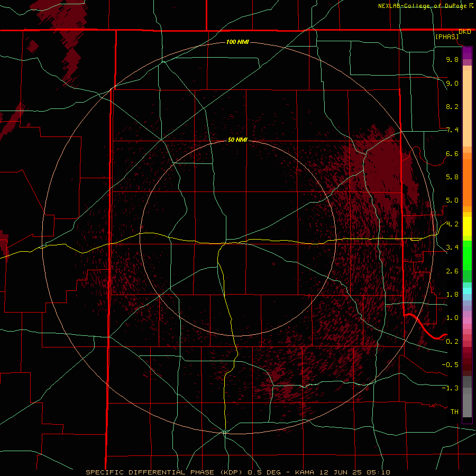Click the 9.0 scale value
Screen dimensions: 476x476
(x=452, y=83)
